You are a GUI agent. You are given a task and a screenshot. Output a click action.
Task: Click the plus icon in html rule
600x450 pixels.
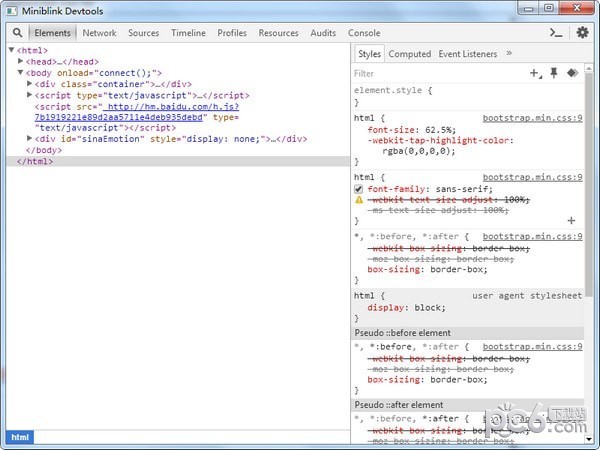pos(571,220)
